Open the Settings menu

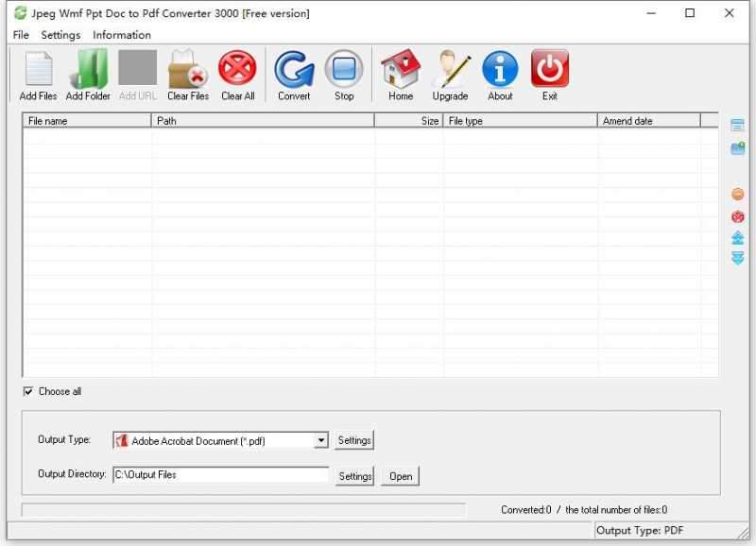pyautogui.click(x=60, y=35)
